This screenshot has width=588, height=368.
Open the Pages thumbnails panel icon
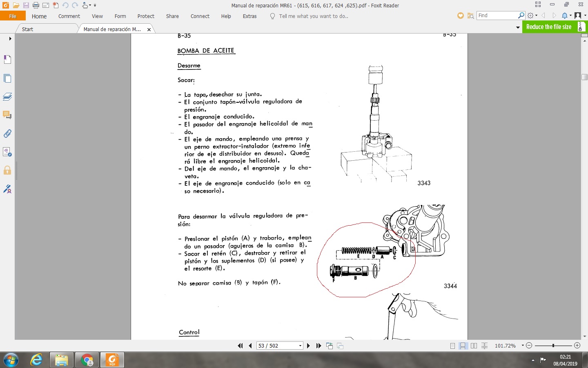click(7, 78)
